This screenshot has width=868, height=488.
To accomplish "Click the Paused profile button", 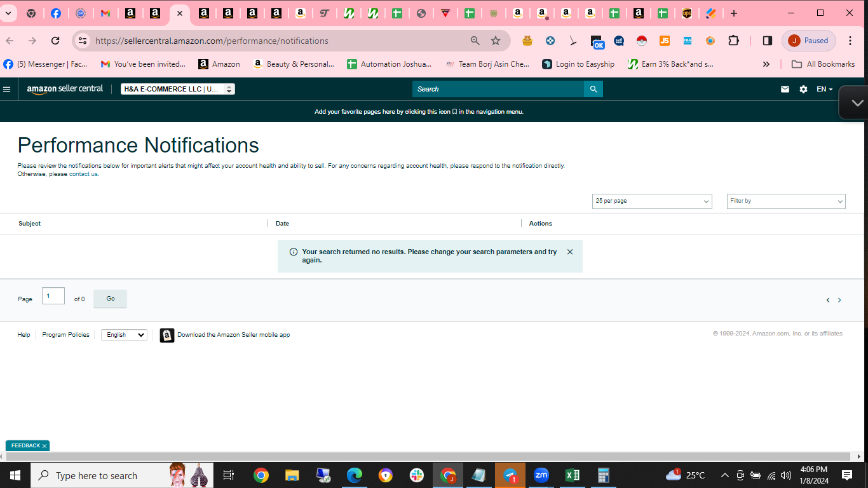I will [x=810, y=41].
